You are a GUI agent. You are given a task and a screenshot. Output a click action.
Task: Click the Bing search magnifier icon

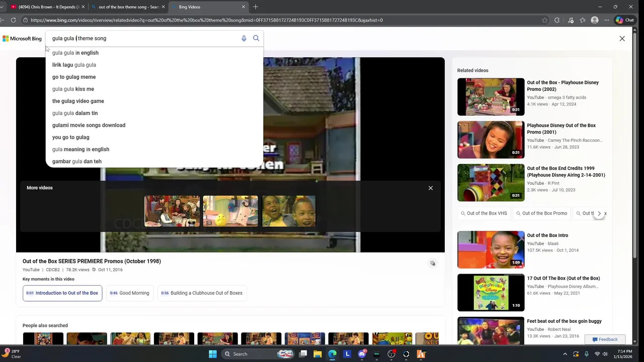[256, 38]
